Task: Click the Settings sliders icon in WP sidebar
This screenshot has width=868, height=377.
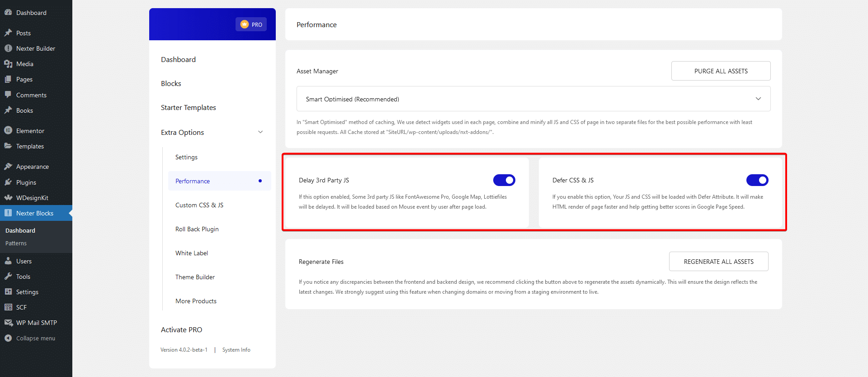Action: 8,292
